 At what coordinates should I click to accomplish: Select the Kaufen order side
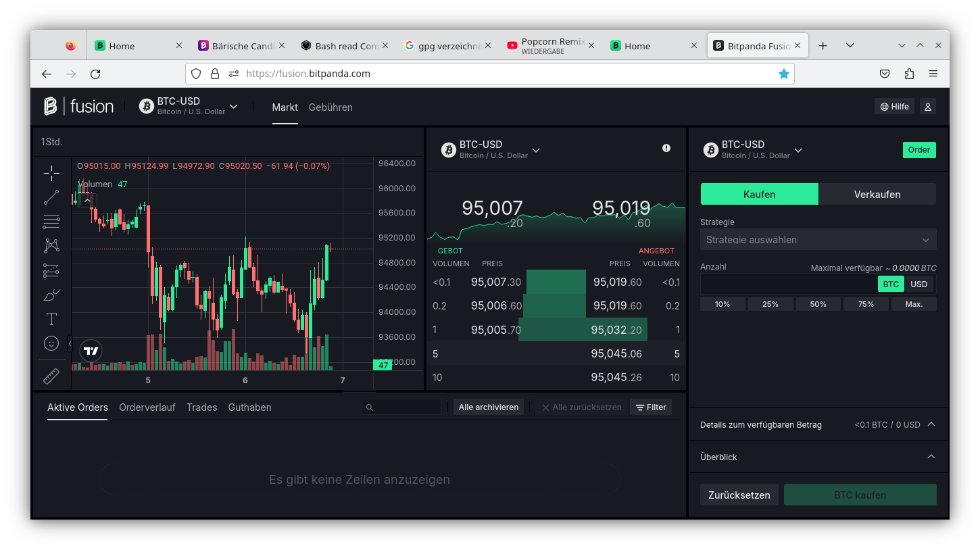click(759, 195)
